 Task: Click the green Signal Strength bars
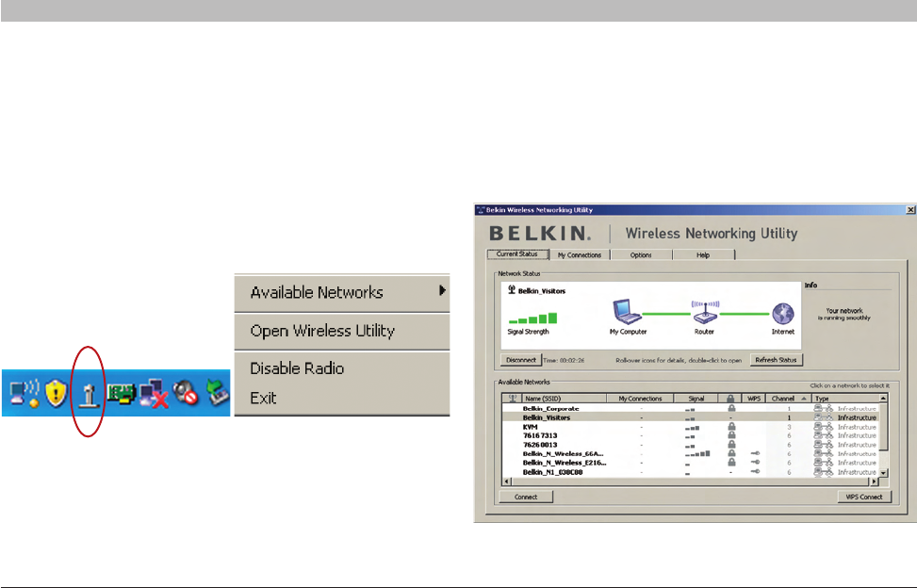tap(532, 318)
